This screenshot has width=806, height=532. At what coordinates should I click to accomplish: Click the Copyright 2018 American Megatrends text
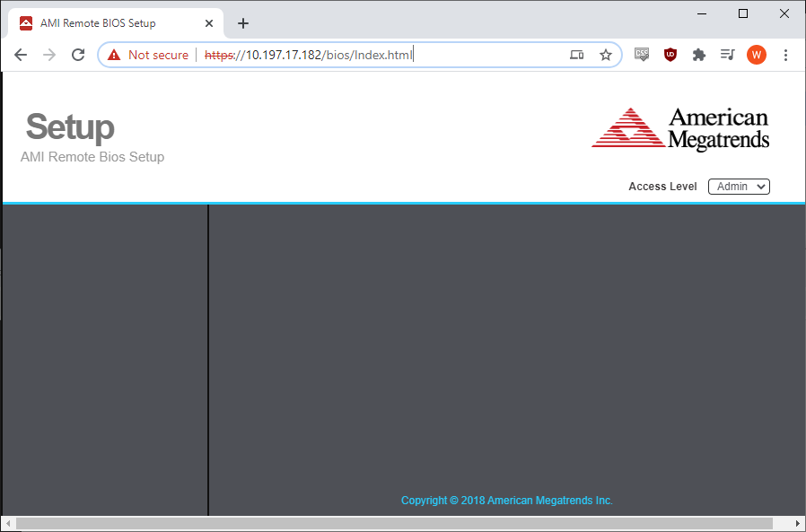tap(507, 500)
